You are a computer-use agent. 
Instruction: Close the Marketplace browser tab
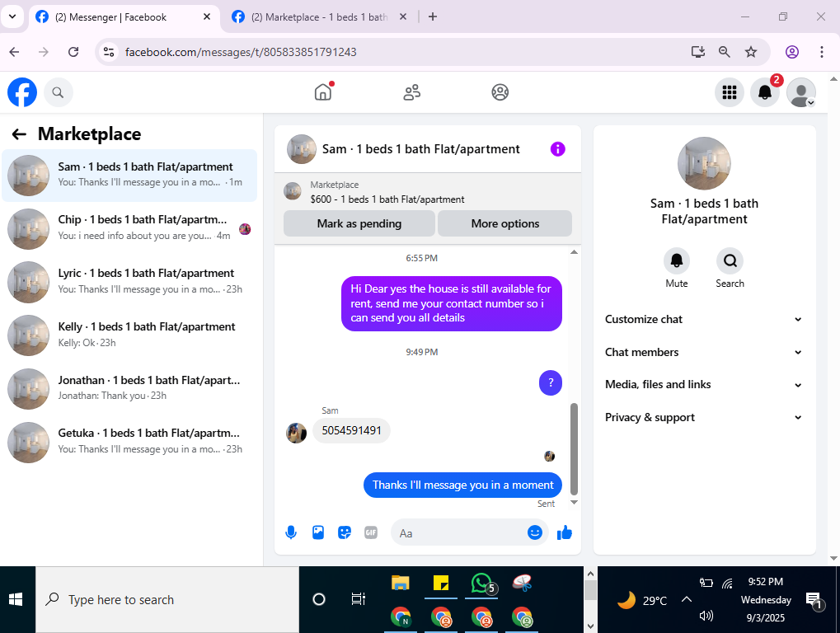point(403,16)
